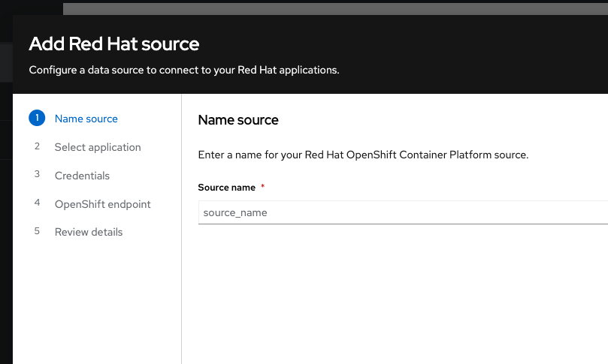Open the Credentials wizard step

82,176
